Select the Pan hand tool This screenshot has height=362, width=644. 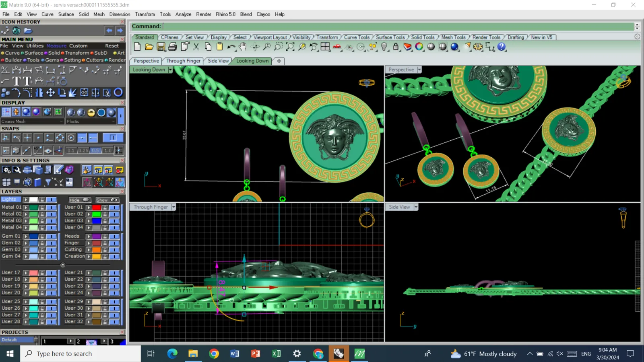pyautogui.click(x=242, y=47)
